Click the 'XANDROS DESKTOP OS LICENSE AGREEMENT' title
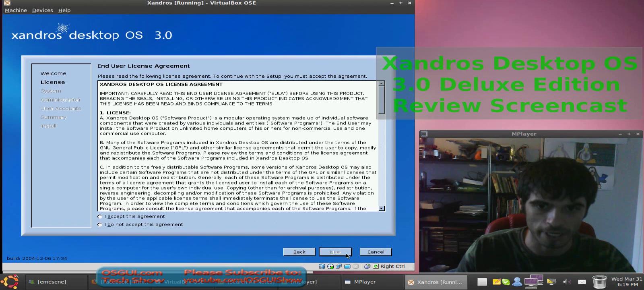Viewport: 644px width, 290px height. (x=161, y=84)
